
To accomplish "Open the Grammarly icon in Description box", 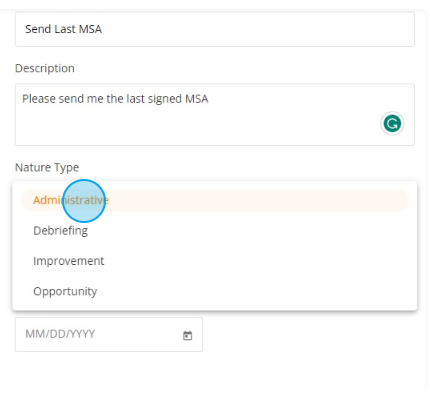I will pos(392,124).
